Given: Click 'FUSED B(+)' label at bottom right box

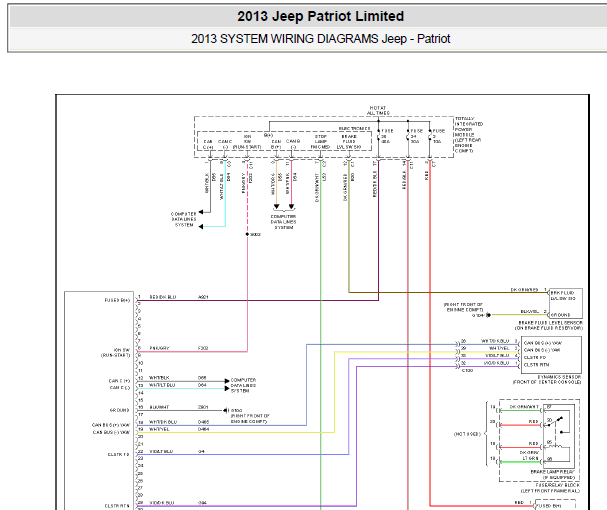Looking at the screenshot, I should point(549,506).
